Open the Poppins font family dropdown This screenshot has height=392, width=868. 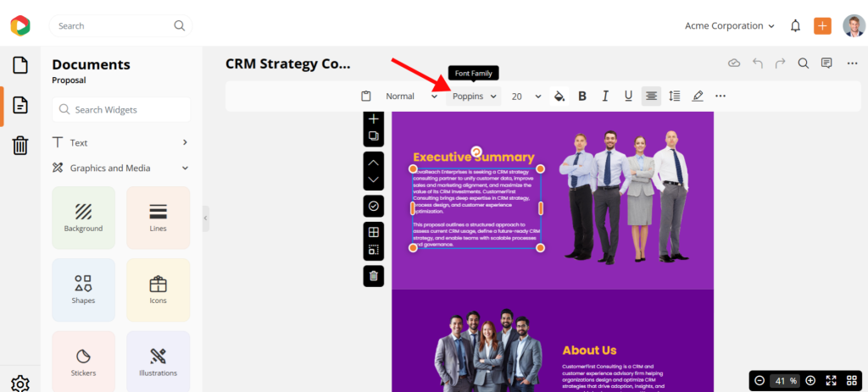(x=474, y=97)
